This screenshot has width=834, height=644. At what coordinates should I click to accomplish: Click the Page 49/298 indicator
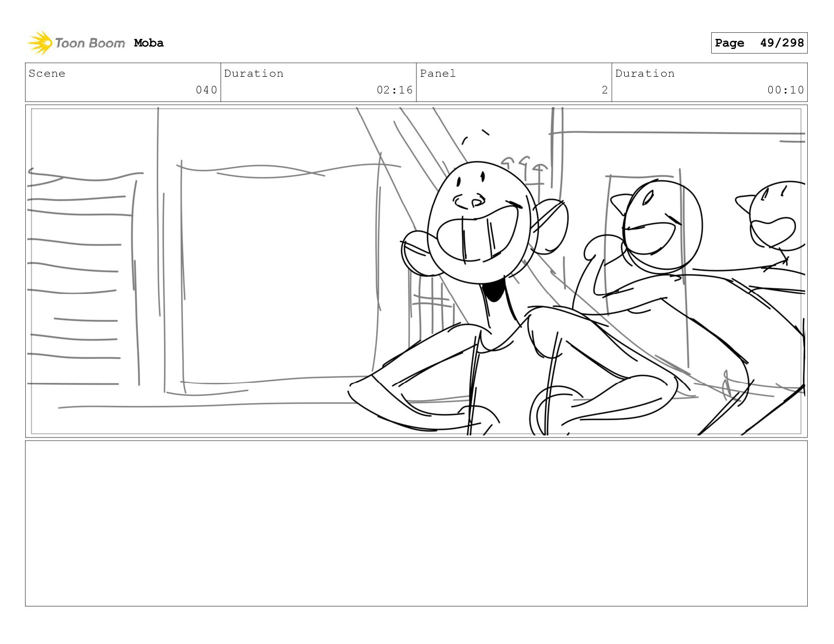[x=759, y=43]
